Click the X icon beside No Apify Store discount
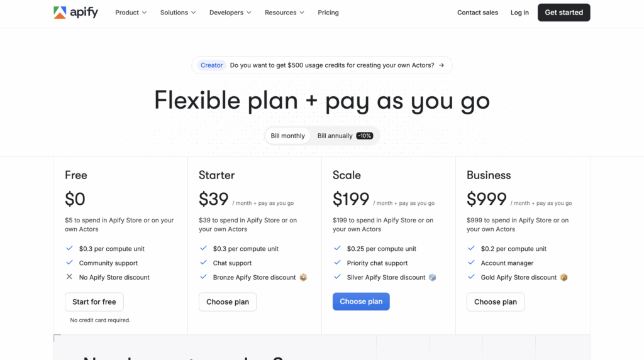This screenshot has width=644, height=360. click(x=69, y=277)
